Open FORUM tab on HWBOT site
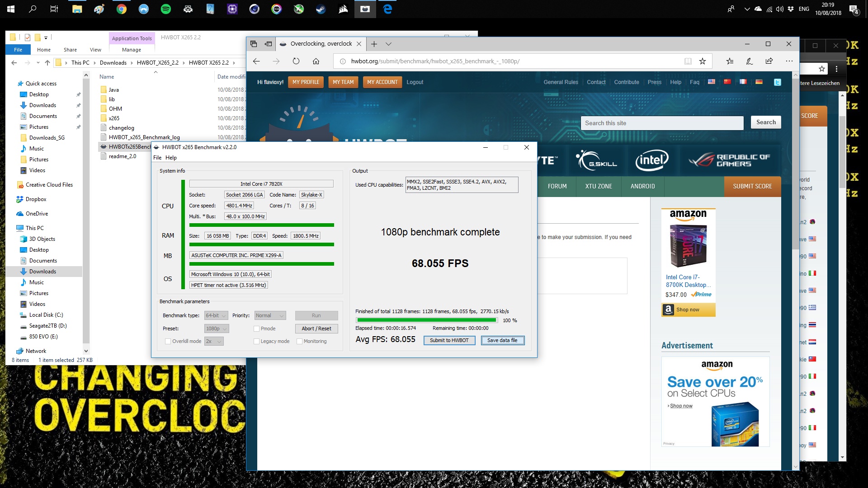 [557, 186]
